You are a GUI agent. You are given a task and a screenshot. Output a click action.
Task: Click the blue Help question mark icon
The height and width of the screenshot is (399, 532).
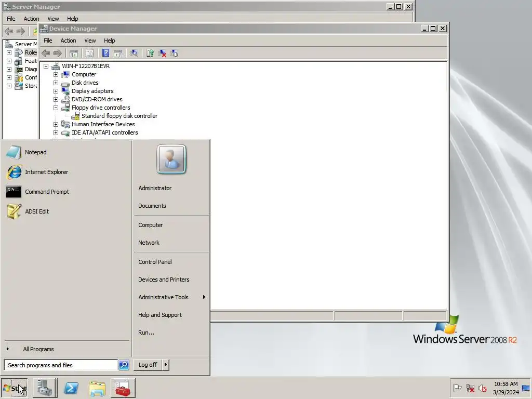tap(106, 53)
